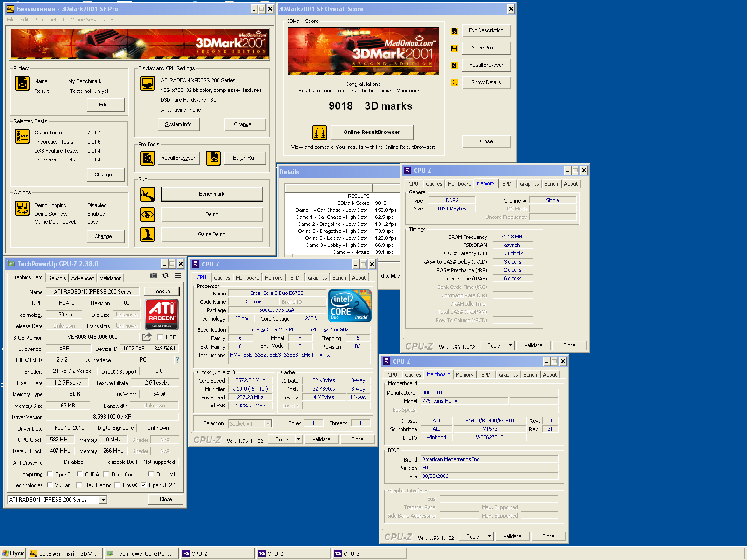747x560 pixels.
Task: Click the Game Demo joystick icon
Action: [x=148, y=234]
